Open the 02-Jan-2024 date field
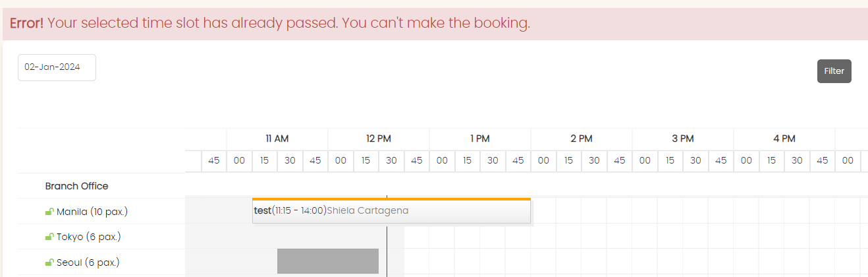 tap(57, 67)
